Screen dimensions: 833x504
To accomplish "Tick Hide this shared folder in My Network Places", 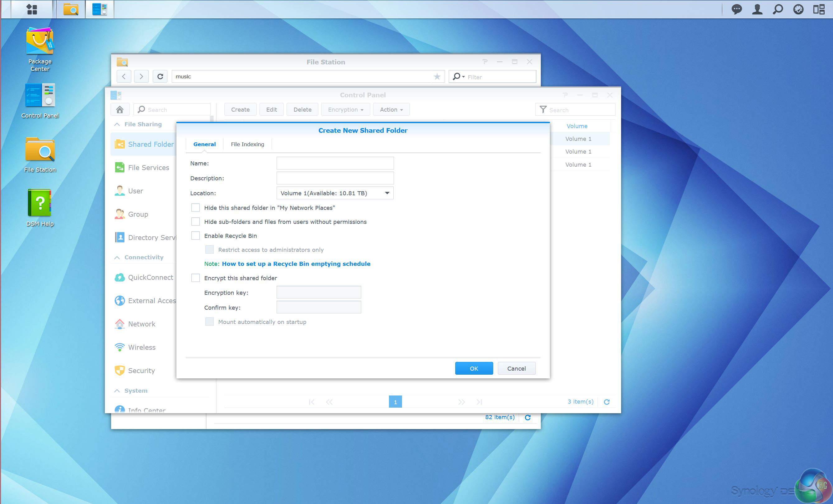I will 195,207.
